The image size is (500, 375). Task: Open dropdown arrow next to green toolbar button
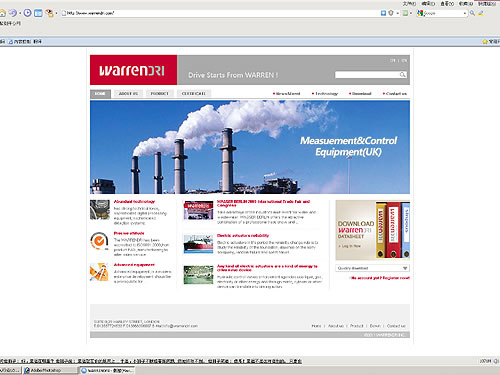(x=411, y=13)
